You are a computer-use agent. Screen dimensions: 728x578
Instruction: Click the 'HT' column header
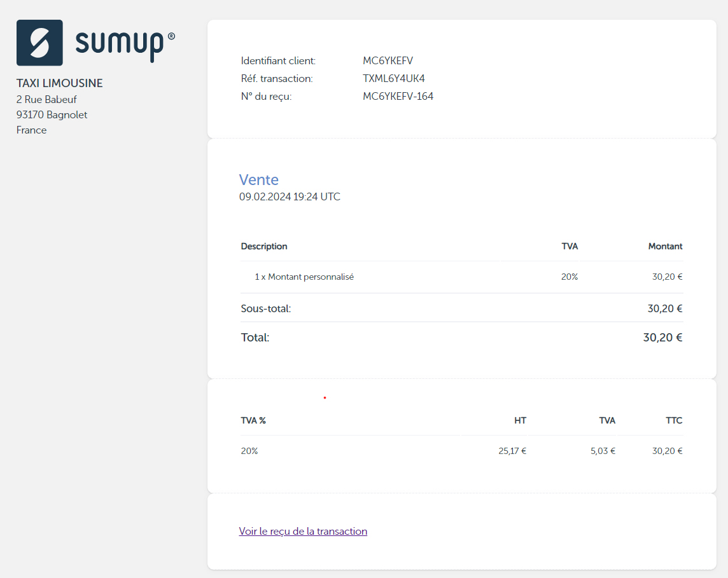coord(520,420)
